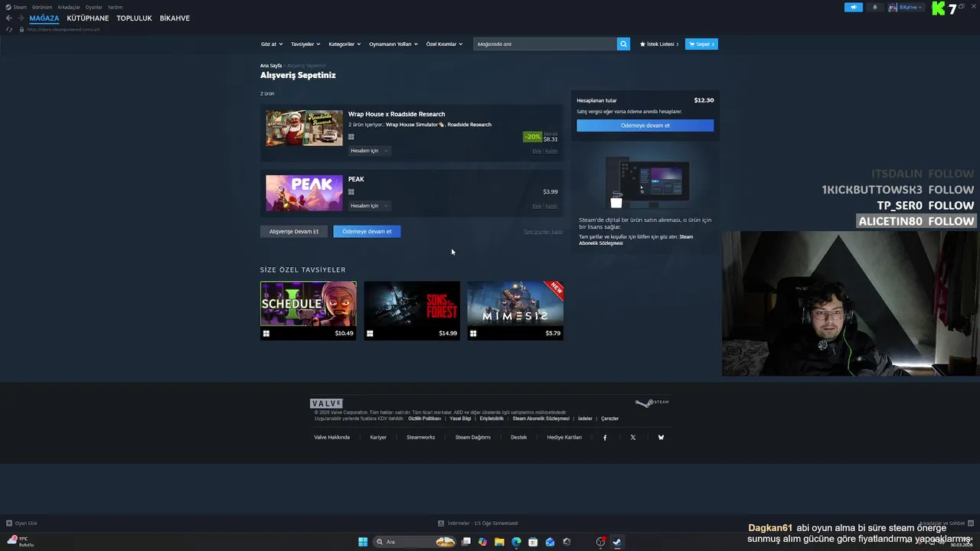Open the Oynamanın Yolları dropdown

coord(394,44)
